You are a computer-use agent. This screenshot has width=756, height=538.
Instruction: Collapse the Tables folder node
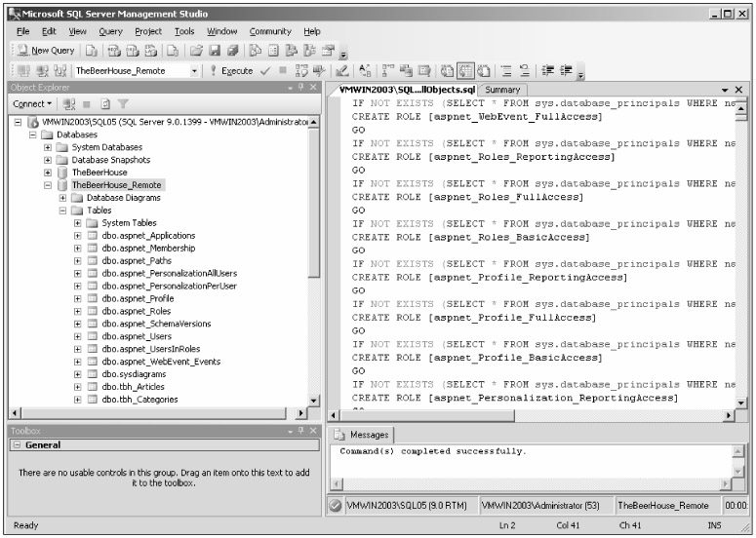coord(63,211)
